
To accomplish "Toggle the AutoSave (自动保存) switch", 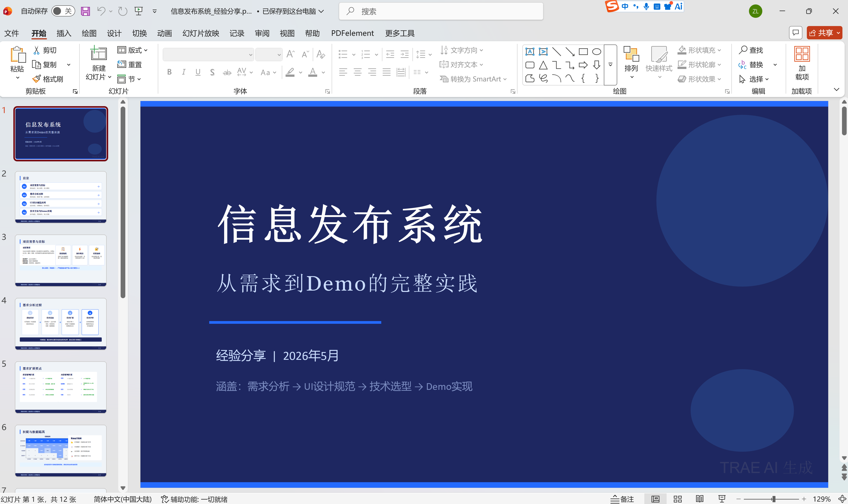I will [x=63, y=11].
